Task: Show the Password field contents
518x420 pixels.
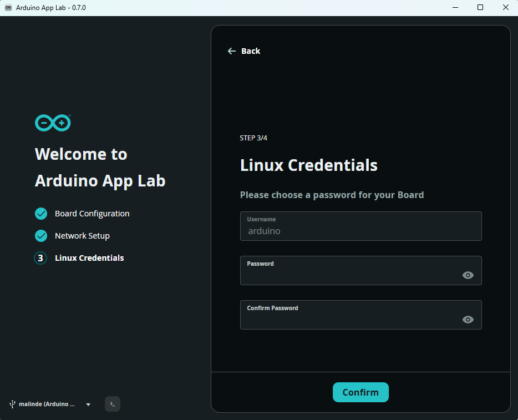Action: pyautogui.click(x=468, y=275)
